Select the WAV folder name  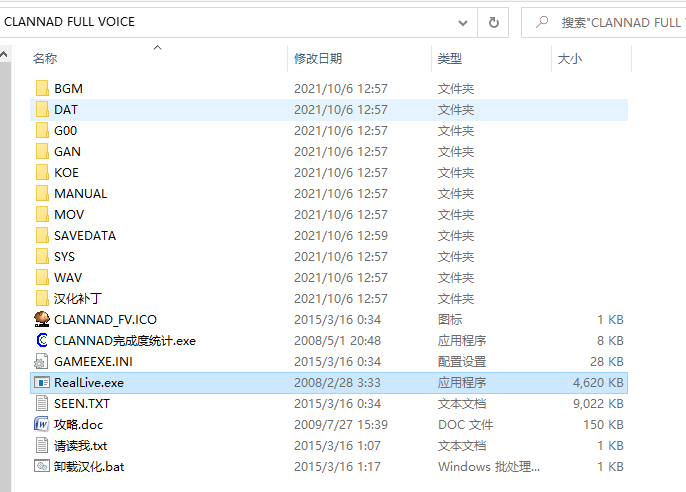68,277
